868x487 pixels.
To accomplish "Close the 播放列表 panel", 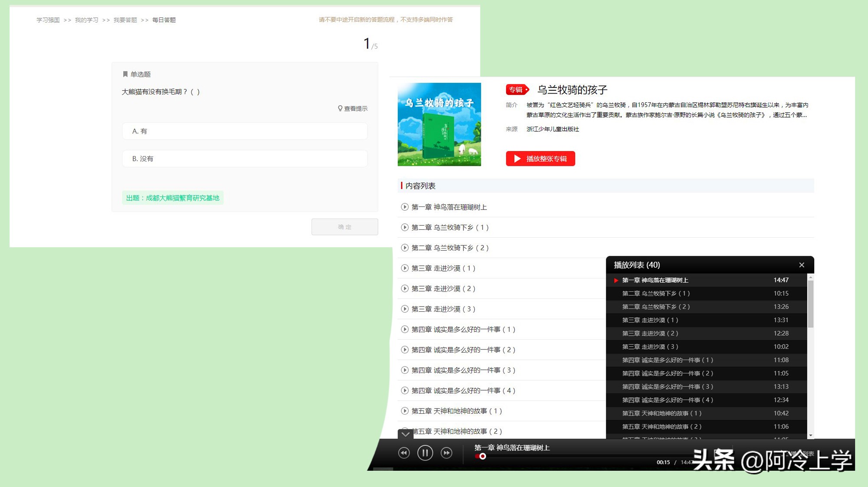I will [x=802, y=265].
